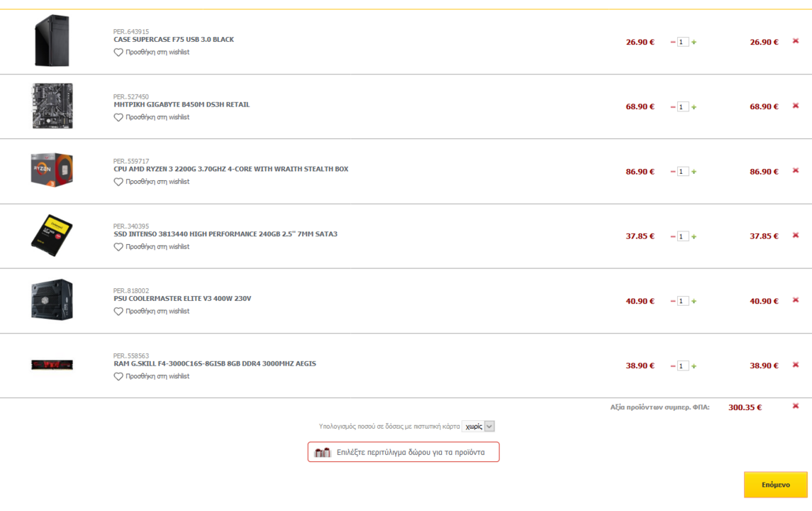The width and height of the screenshot is (812, 511).
Task: Select product code PER.559717
Action: (131, 161)
